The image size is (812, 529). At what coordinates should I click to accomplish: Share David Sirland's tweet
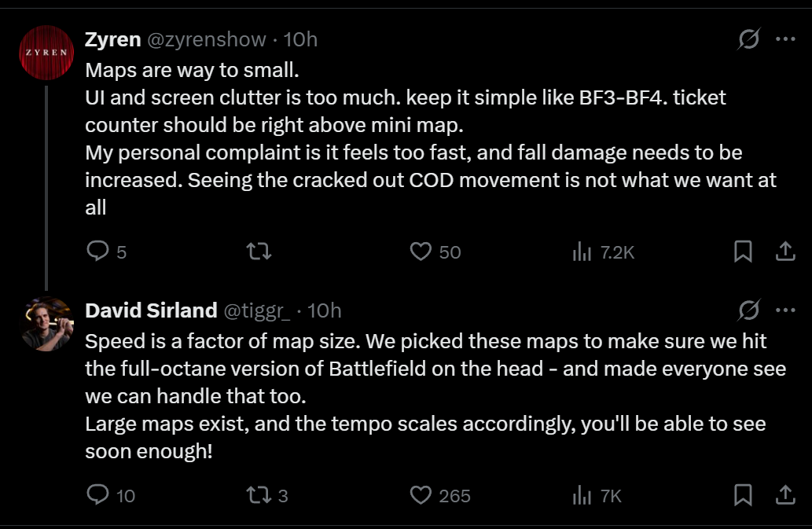(x=785, y=495)
